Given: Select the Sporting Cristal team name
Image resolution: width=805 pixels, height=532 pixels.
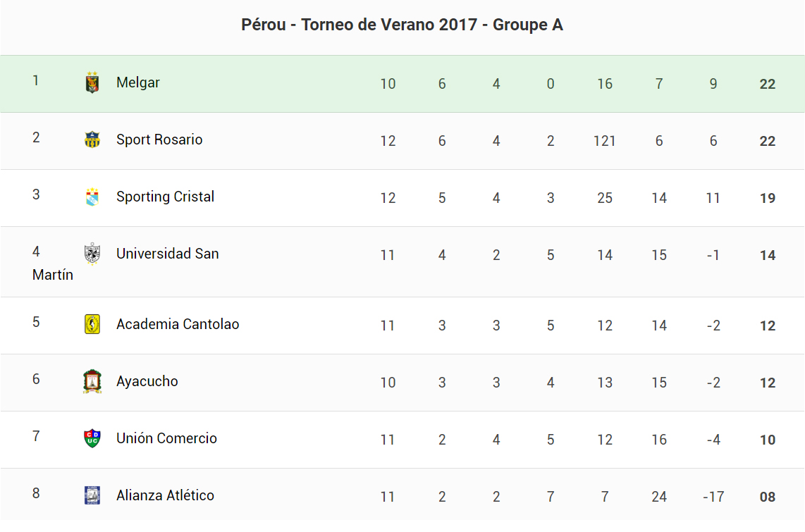Looking at the screenshot, I should pyautogui.click(x=165, y=197).
